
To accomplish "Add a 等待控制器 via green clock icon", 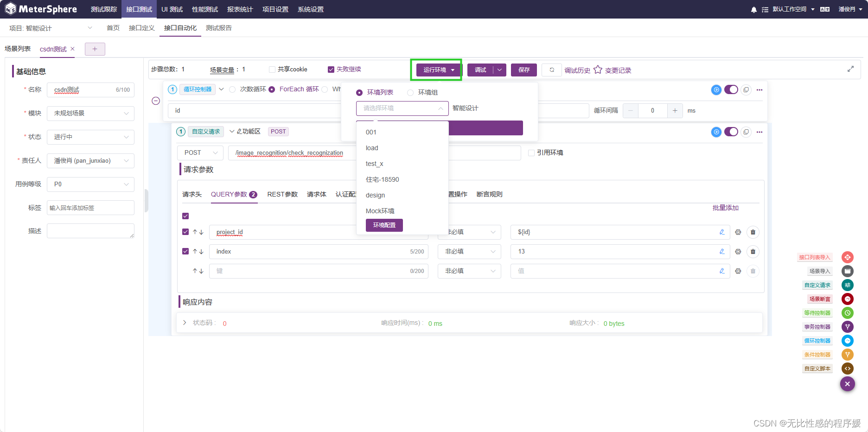I will [x=848, y=313].
